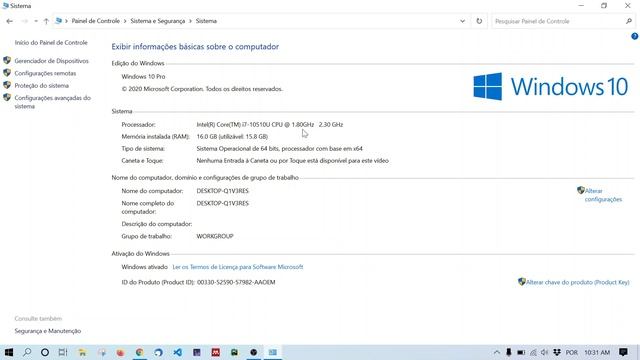Open the Wi-Fi network tray icon
The width and height of the screenshot is (640, 360).
click(x=533, y=352)
